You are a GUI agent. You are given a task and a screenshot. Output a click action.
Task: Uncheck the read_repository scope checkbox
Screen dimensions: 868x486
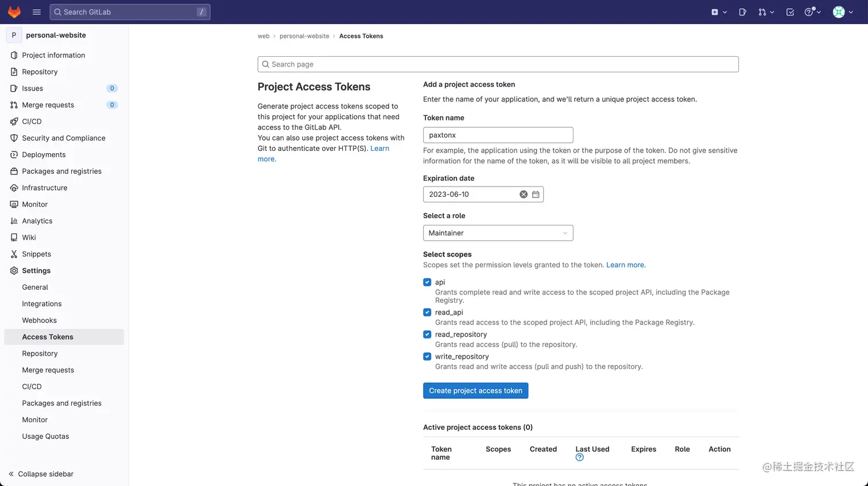tap(427, 335)
